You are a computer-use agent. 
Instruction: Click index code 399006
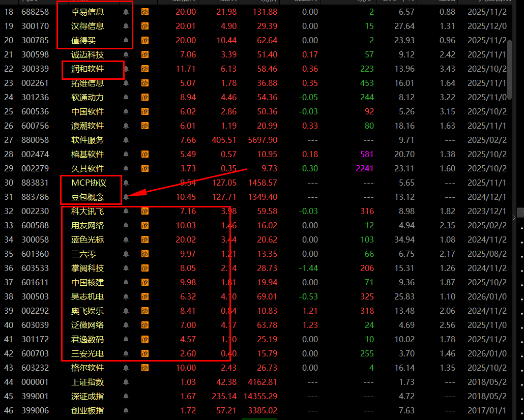[35, 410]
